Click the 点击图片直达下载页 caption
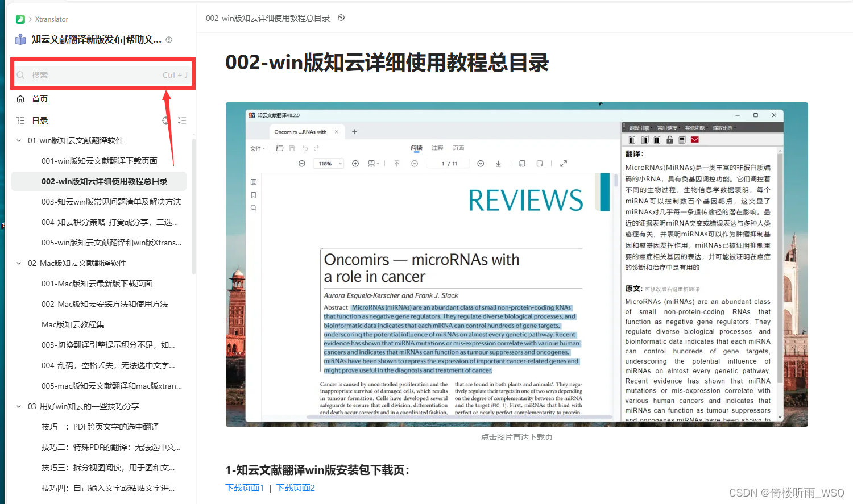 (516, 437)
